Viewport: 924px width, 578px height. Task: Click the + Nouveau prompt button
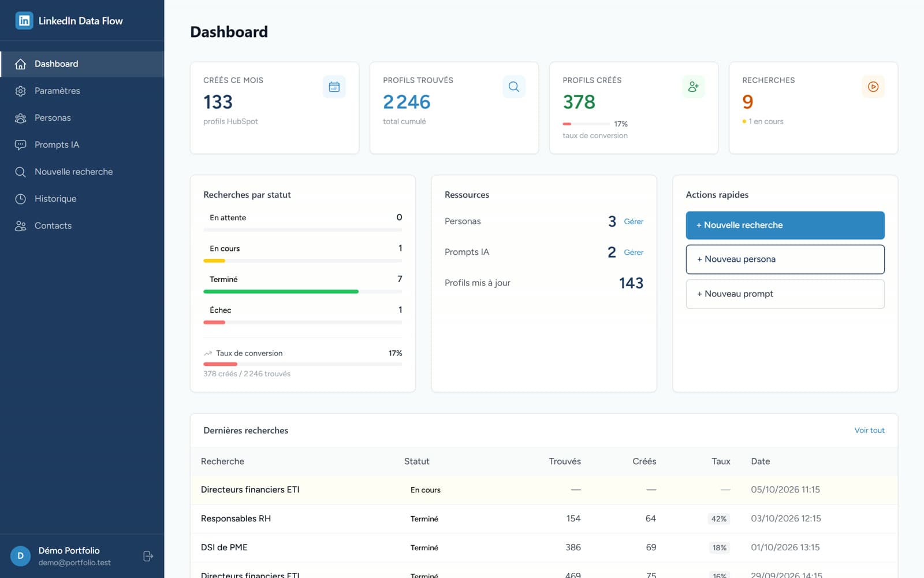[785, 294]
